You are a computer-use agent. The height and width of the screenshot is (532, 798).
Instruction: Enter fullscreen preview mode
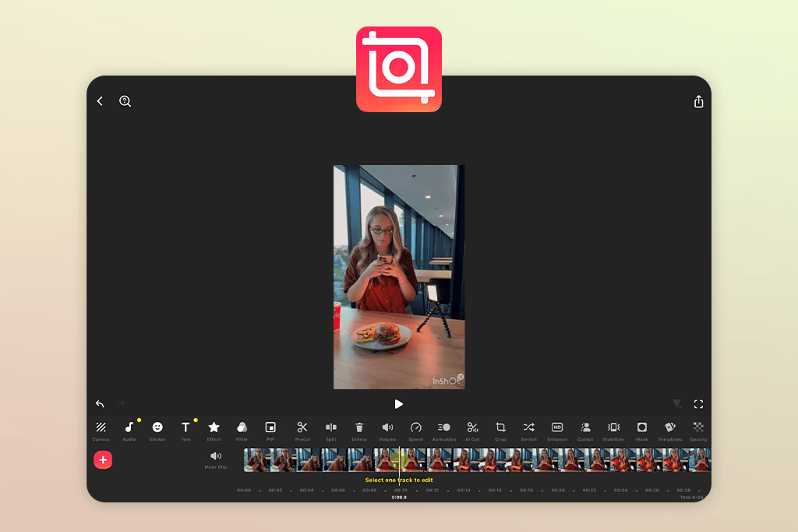click(698, 403)
